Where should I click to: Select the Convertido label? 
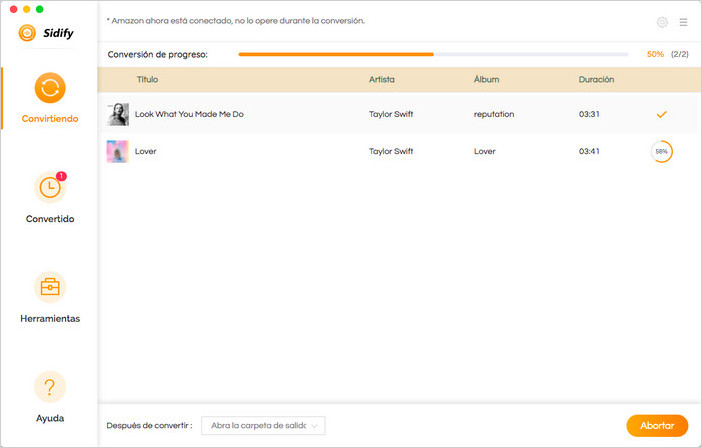[x=50, y=219]
